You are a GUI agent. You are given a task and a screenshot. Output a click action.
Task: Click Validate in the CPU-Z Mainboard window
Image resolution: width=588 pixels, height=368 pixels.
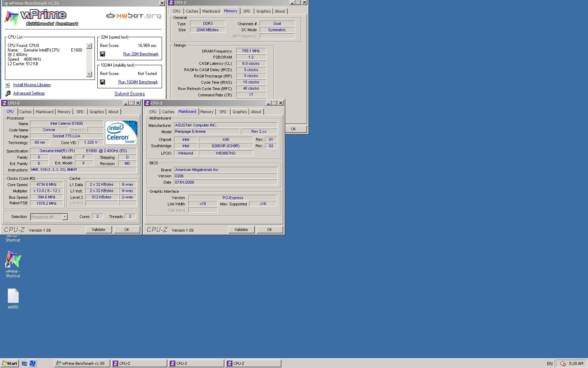[x=241, y=230]
